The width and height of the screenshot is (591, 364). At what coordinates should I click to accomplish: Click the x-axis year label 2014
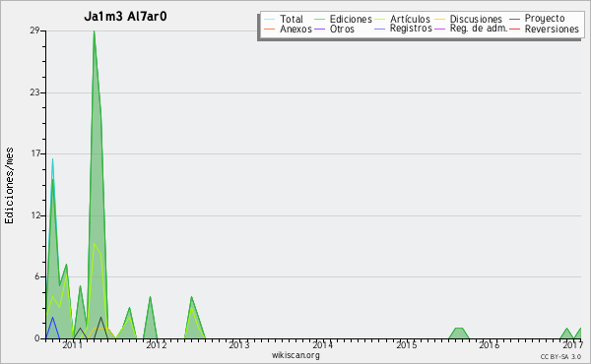click(x=323, y=344)
